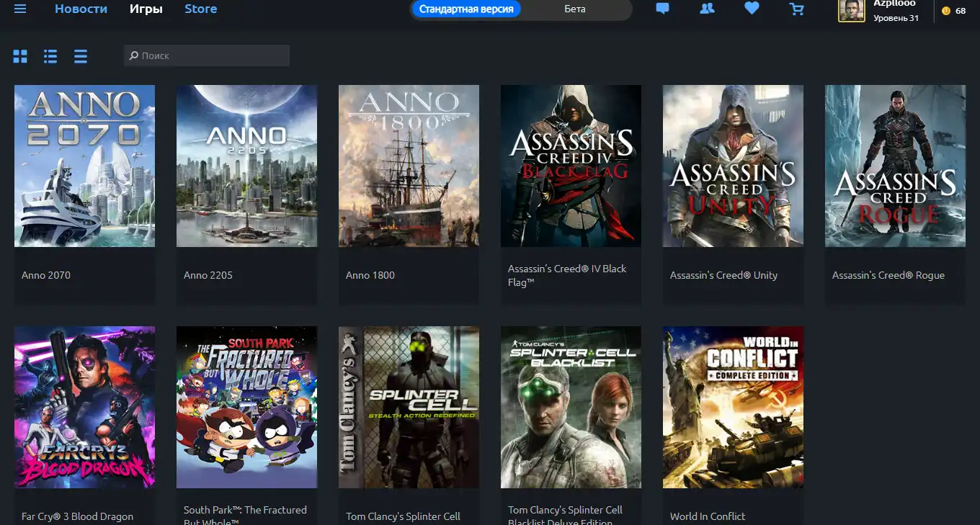Viewport: 980px width, 525px height.
Task: Go to the Игры tab
Action: click(146, 9)
